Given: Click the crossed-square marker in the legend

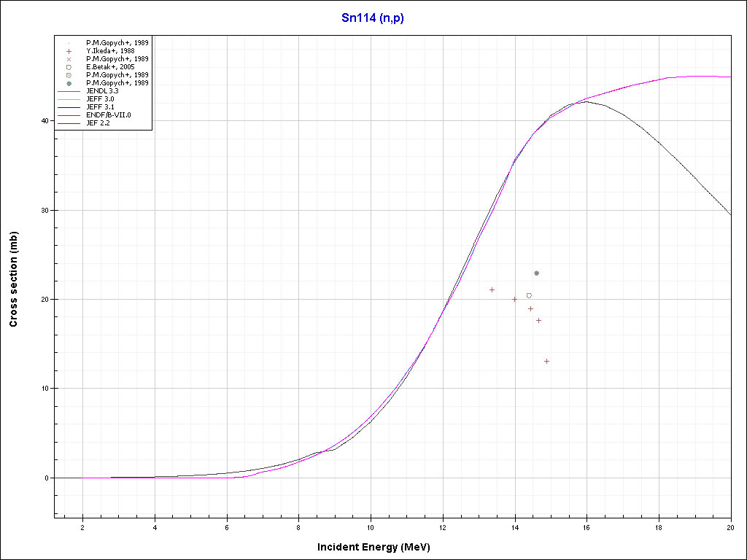Looking at the screenshot, I should tap(69, 75).
